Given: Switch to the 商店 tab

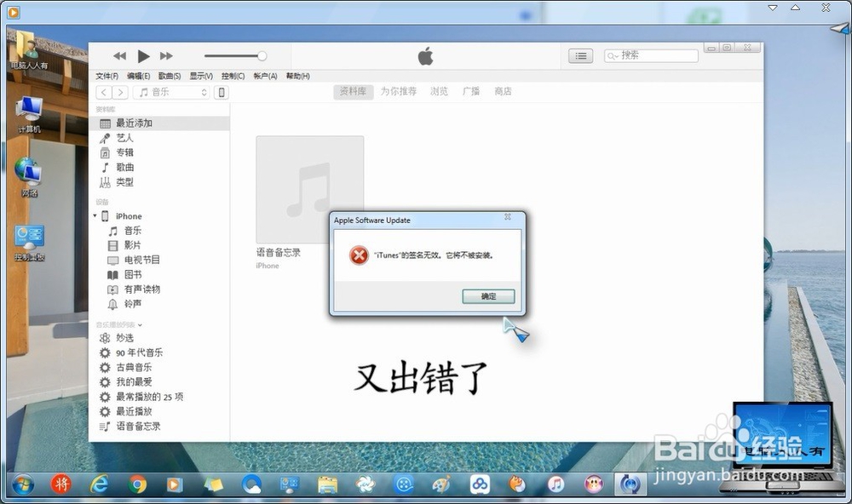Looking at the screenshot, I should pyautogui.click(x=503, y=91).
